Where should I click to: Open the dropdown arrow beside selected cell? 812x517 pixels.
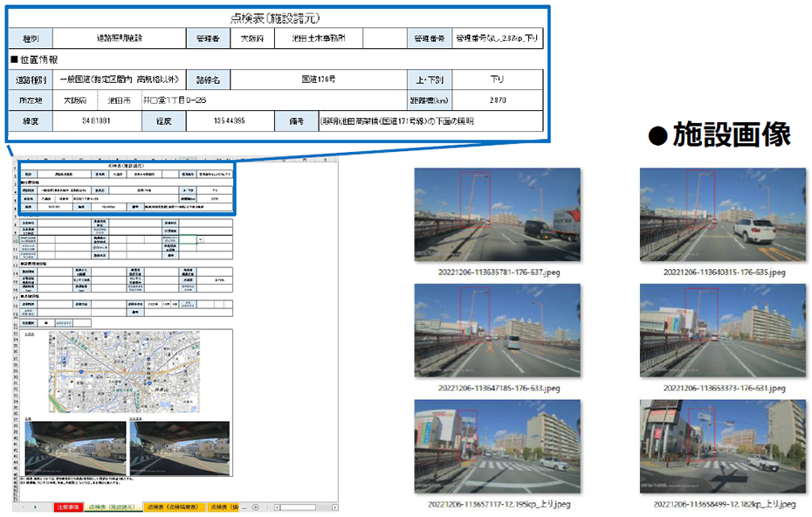pyautogui.click(x=202, y=238)
